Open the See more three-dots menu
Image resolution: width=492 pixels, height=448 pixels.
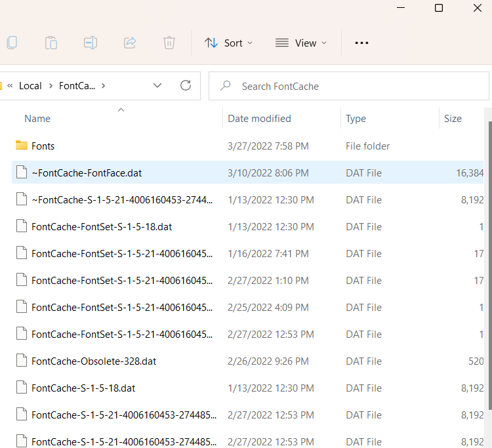(x=361, y=43)
